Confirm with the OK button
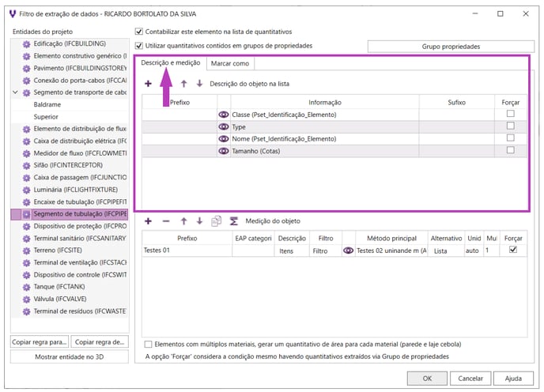Screen dimensions: 544x392 click(427, 379)
